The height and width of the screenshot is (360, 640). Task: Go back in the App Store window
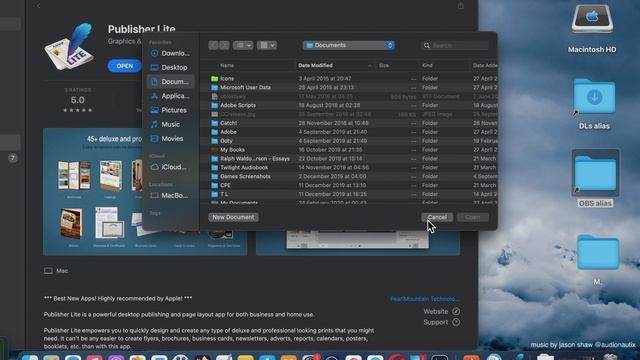pos(38,6)
